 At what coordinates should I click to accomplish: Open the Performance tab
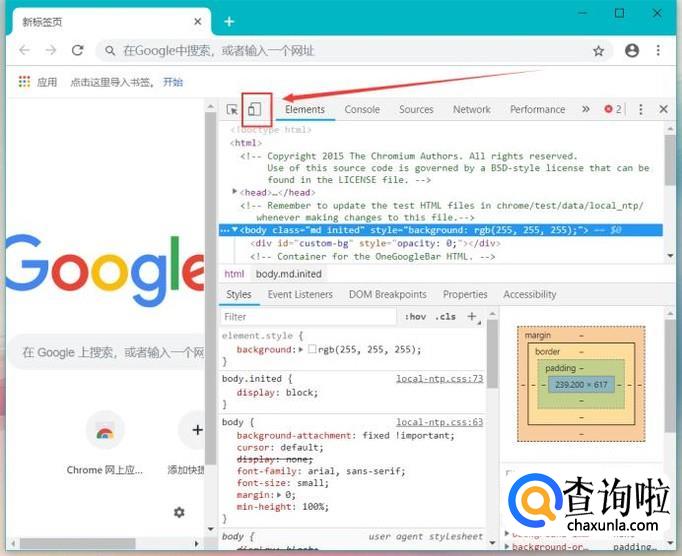pyautogui.click(x=537, y=109)
